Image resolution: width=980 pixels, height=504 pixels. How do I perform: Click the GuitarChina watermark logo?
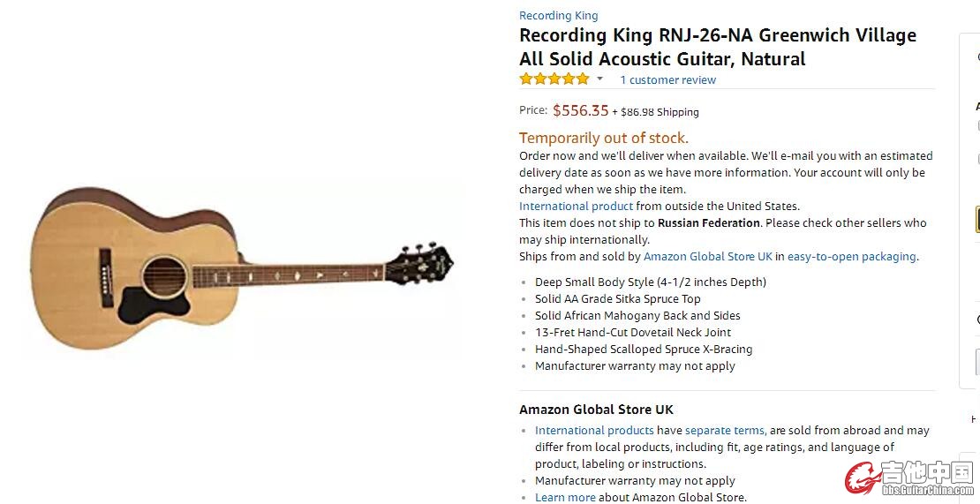[908, 479]
